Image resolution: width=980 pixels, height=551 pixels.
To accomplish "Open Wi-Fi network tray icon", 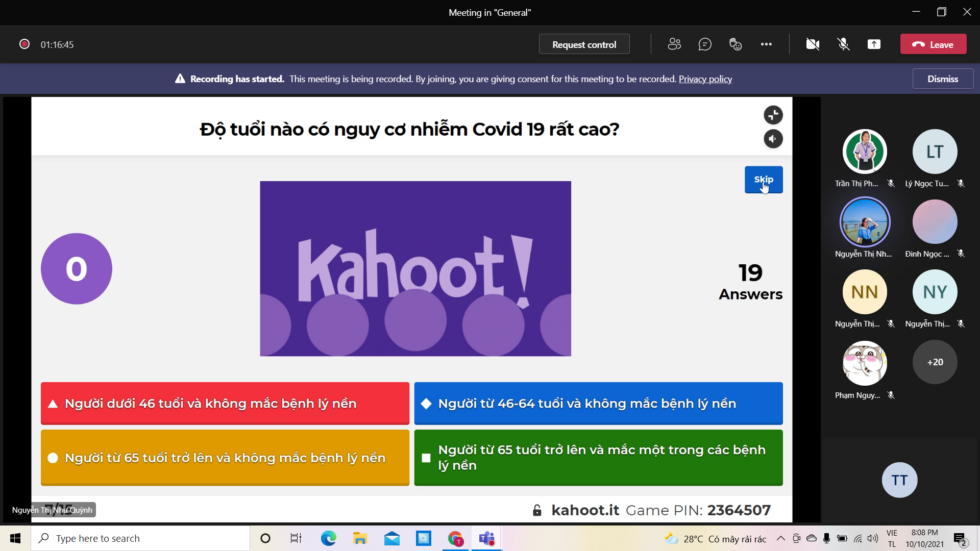I will pos(858,538).
